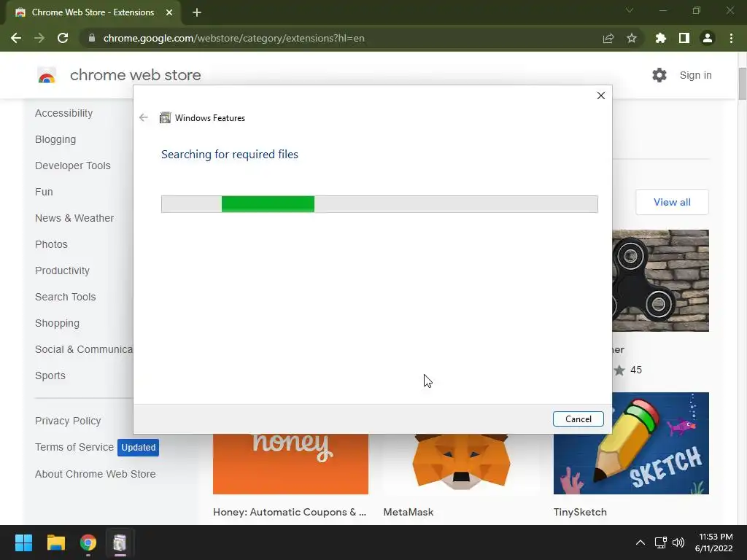Click the star rating showing 45

click(x=627, y=370)
